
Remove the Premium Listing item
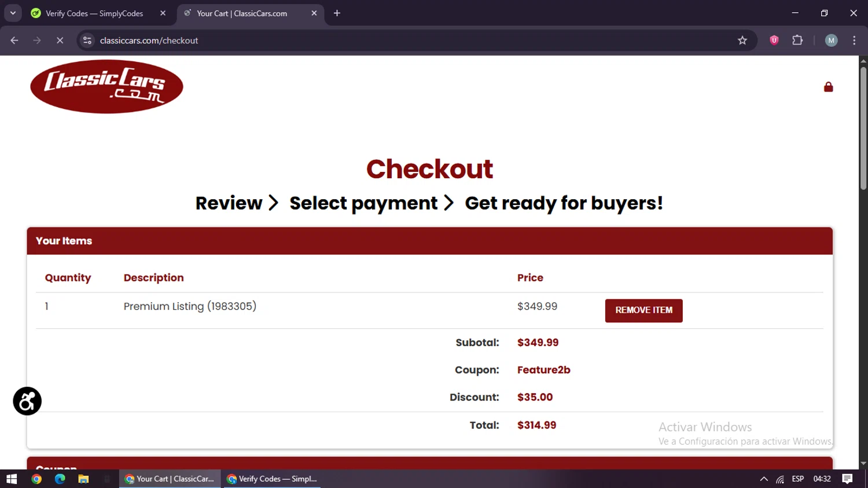click(643, 310)
